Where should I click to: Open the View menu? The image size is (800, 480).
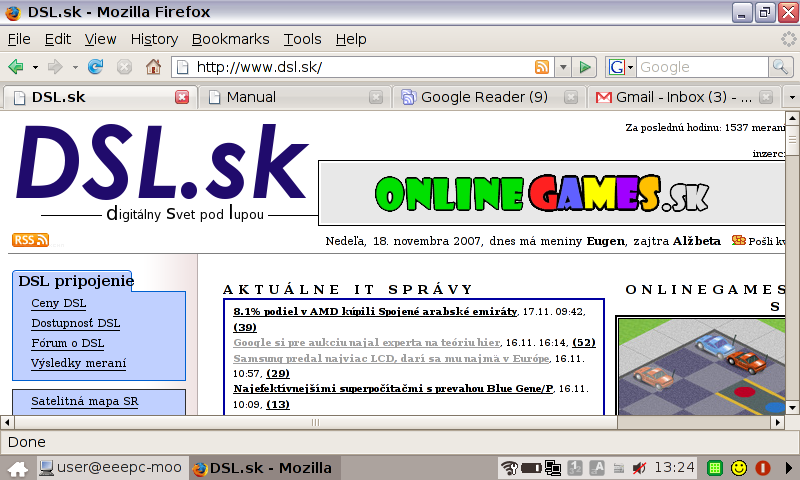pos(101,39)
